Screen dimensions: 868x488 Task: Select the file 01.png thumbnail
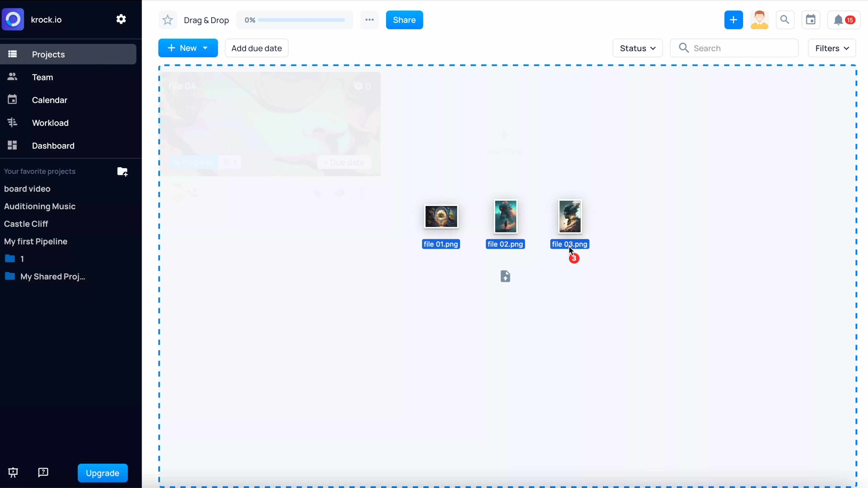441,217
